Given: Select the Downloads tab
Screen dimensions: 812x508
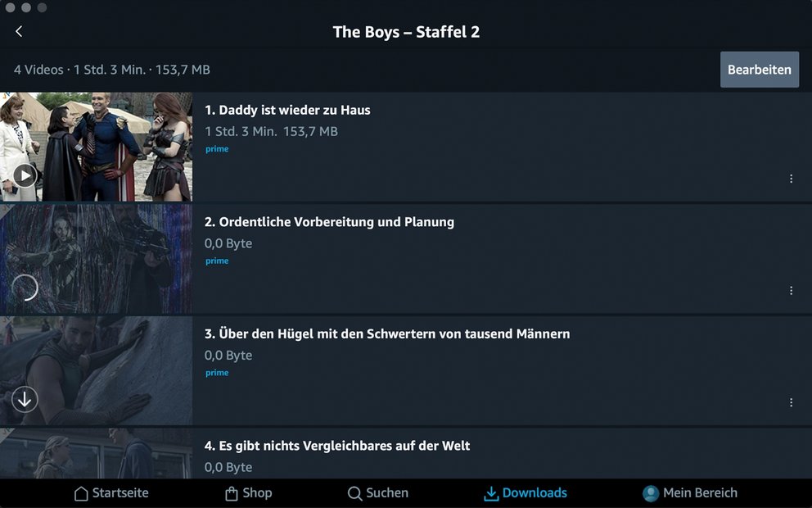Looking at the screenshot, I should coord(526,493).
